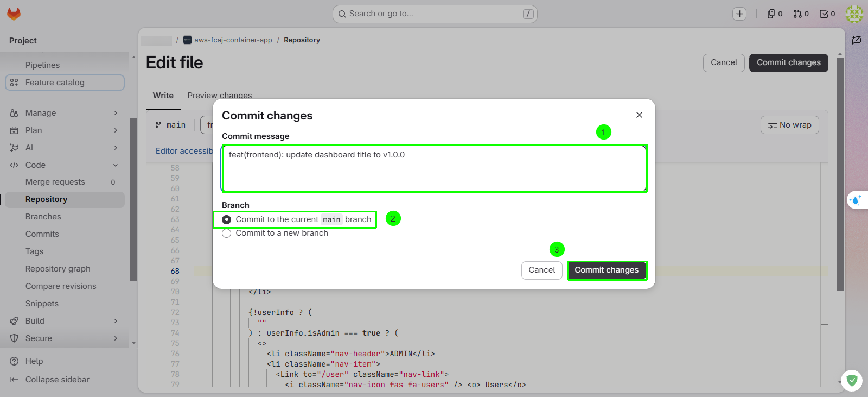Click the Help question mark icon
Viewport: 868px width, 397px height.
coord(14,361)
